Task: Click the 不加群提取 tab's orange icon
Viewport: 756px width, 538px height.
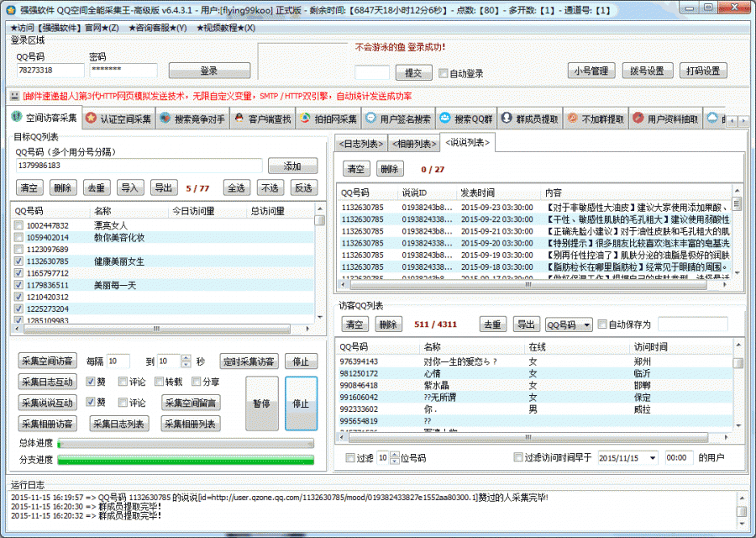Action: (x=572, y=118)
